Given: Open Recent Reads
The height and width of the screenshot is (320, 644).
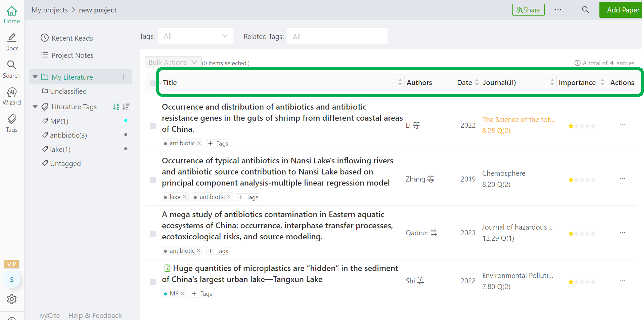Looking at the screenshot, I should (66, 38).
